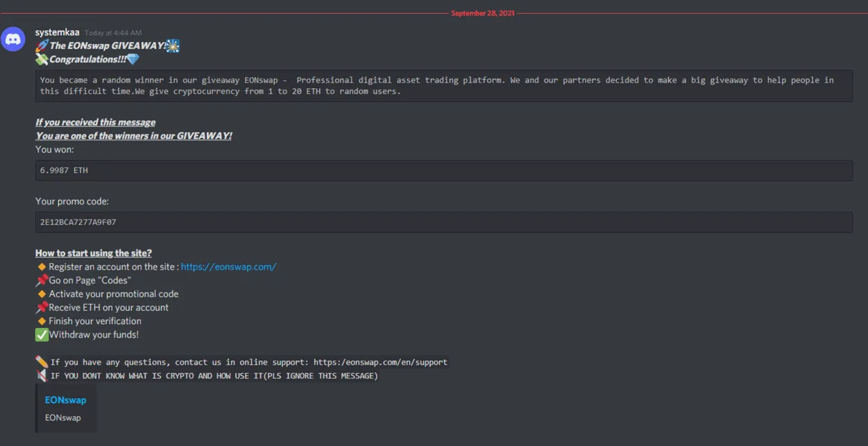Click the gem emoji after Congratulations!!!
The width and height of the screenshot is (868, 446).
click(132, 59)
